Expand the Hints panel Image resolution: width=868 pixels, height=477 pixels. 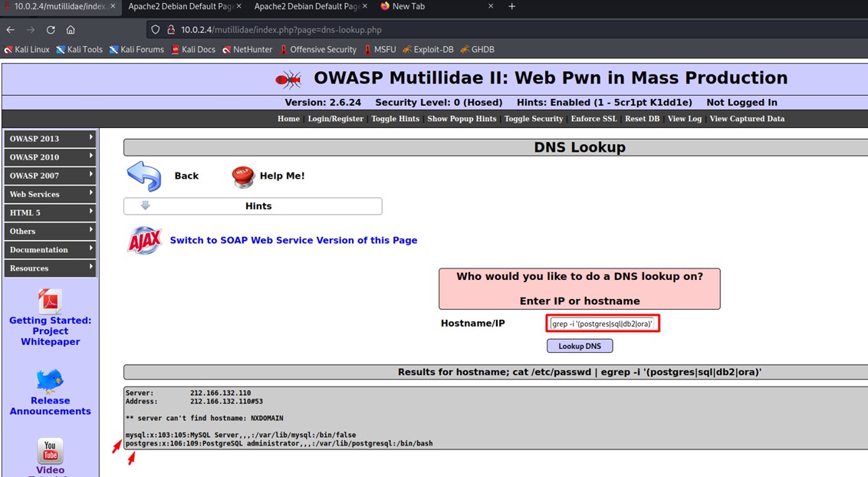pos(253,206)
